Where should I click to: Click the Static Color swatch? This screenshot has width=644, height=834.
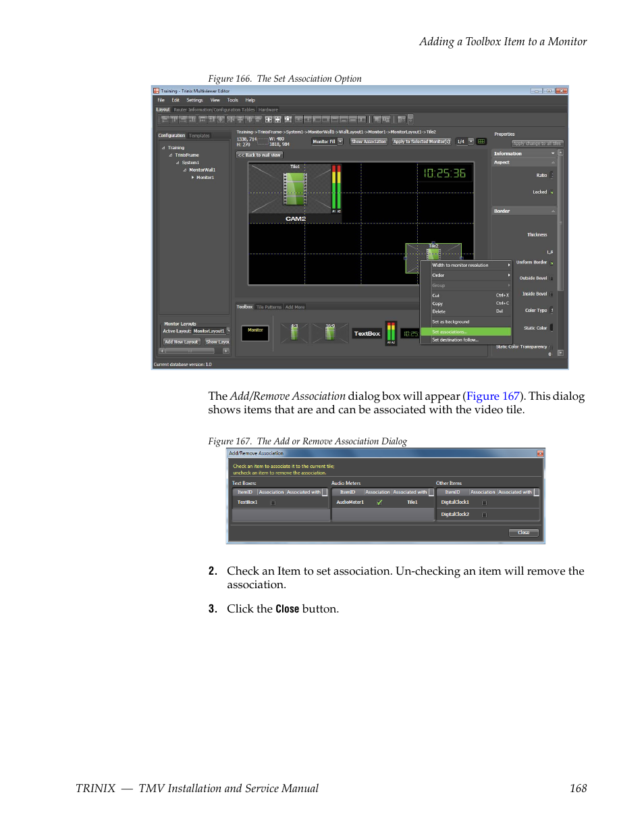point(552,328)
